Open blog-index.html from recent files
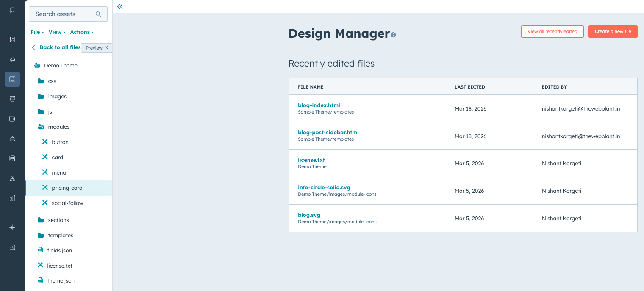644x291 pixels. click(x=319, y=105)
